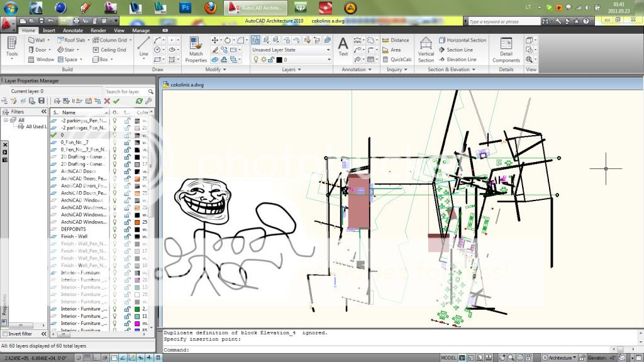Screen dimensions: 644x362
Task: Choose the Stair tool
Action: pyautogui.click(x=68, y=50)
